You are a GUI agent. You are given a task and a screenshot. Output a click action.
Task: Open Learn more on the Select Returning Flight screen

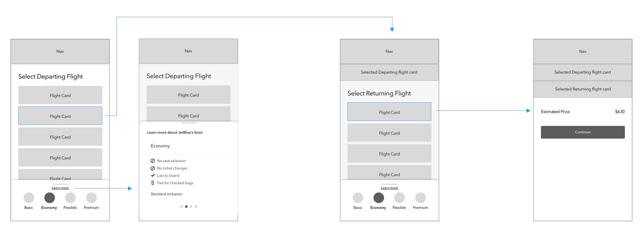[389, 188]
